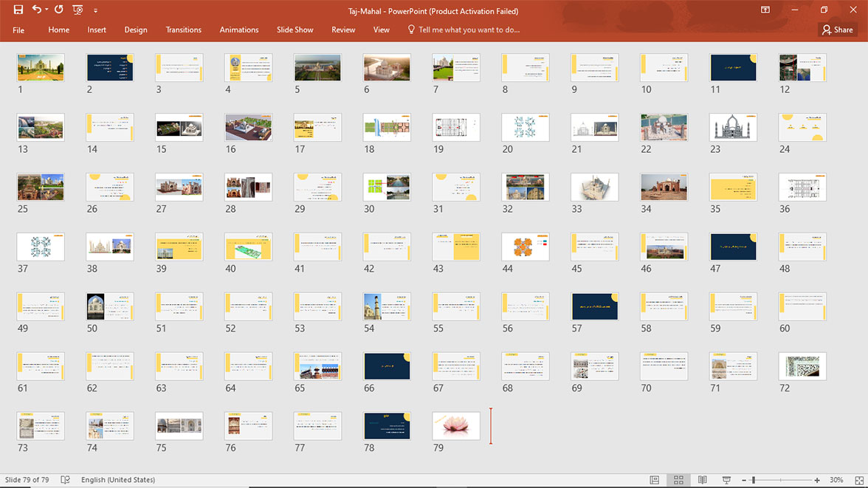Switch to Reading View

pyautogui.click(x=702, y=480)
